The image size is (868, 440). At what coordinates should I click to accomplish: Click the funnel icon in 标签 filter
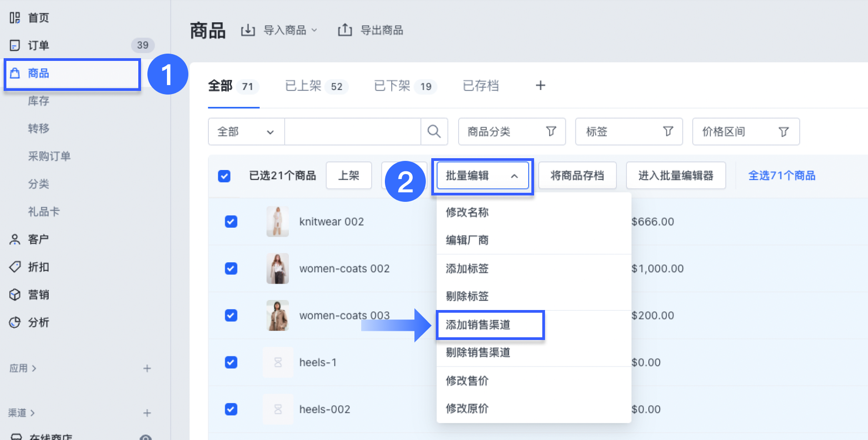coord(668,131)
